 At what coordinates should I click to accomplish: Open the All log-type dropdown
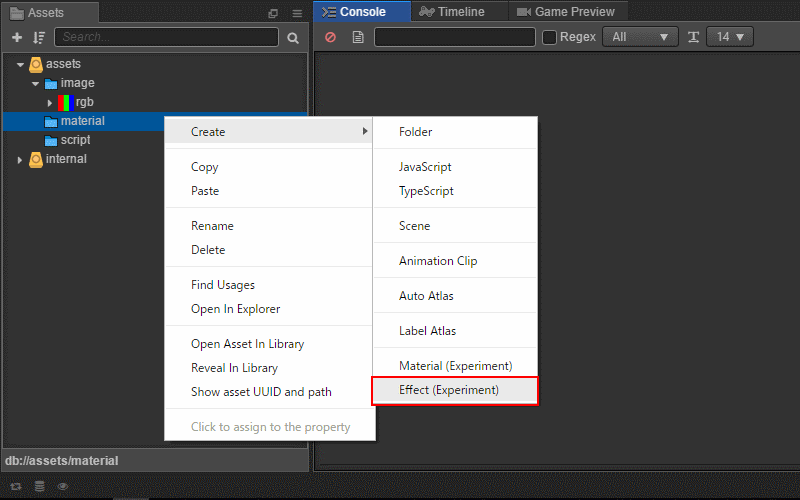[x=640, y=37]
